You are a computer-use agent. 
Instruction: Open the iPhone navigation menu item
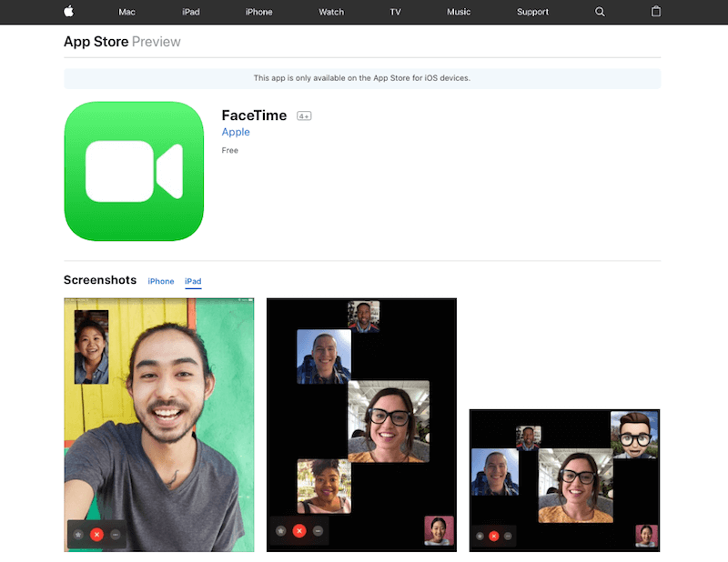click(x=258, y=12)
